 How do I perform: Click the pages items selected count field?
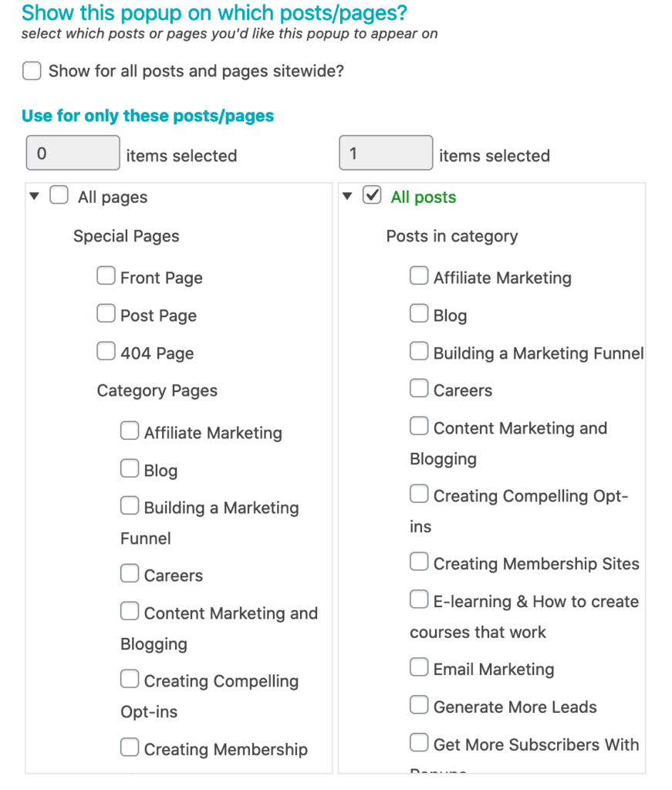73,153
